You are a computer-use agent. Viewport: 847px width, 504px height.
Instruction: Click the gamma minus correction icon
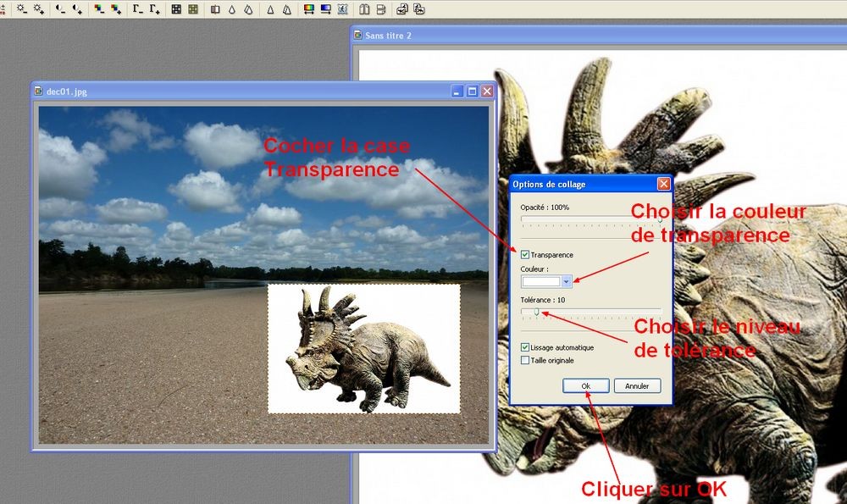click(137, 9)
